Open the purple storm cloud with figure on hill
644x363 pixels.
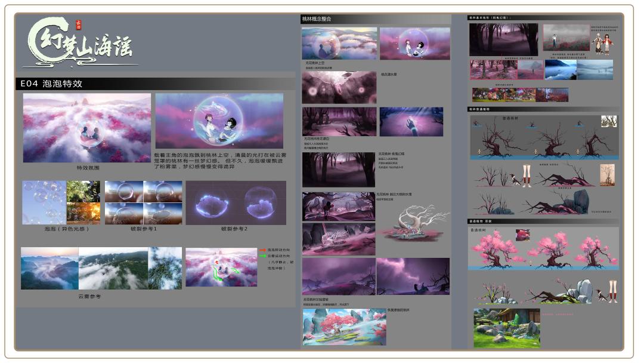click(x=413, y=276)
